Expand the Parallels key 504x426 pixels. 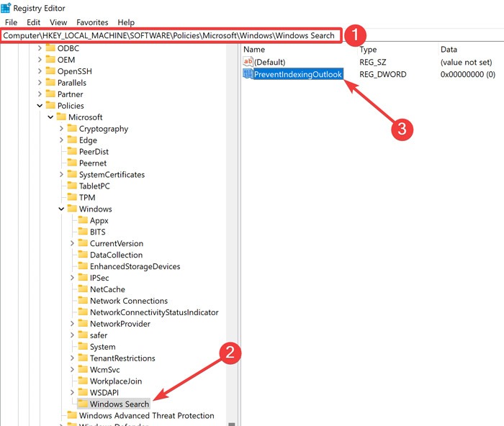pos(40,83)
